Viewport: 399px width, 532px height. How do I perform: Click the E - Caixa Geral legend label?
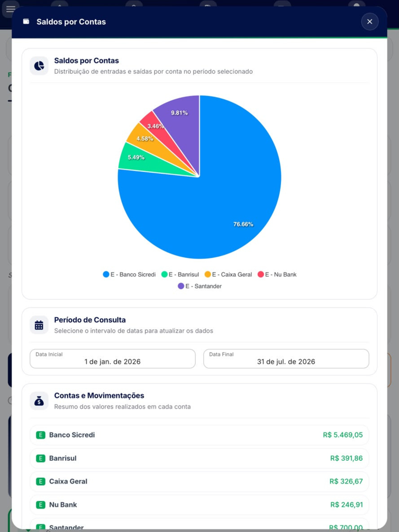(x=232, y=274)
